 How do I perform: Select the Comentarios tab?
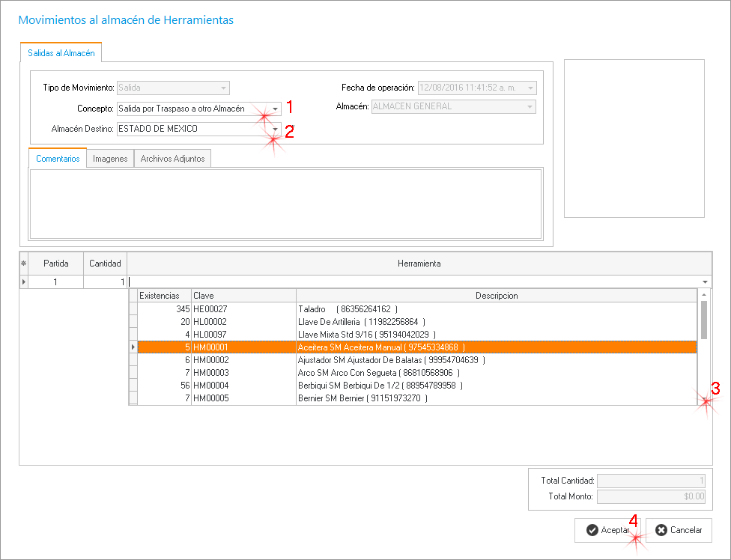[x=58, y=159]
